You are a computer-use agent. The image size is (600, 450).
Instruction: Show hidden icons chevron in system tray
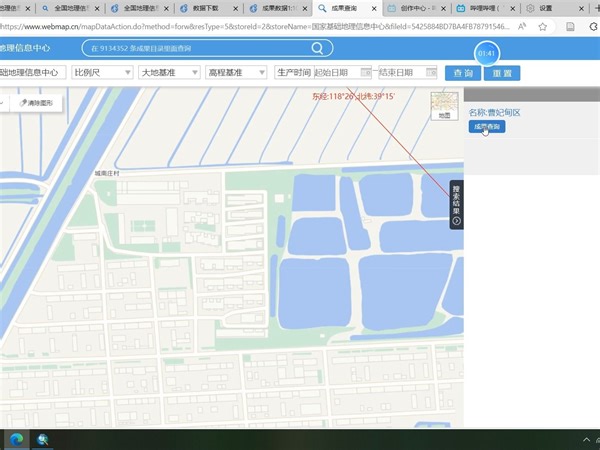click(x=586, y=440)
